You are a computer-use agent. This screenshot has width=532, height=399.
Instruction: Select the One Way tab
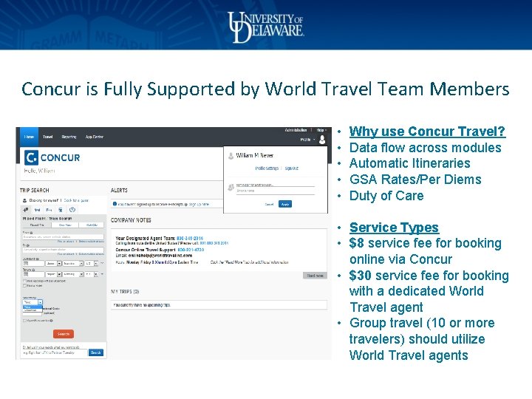pyautogui.click(x=65, y=225)
